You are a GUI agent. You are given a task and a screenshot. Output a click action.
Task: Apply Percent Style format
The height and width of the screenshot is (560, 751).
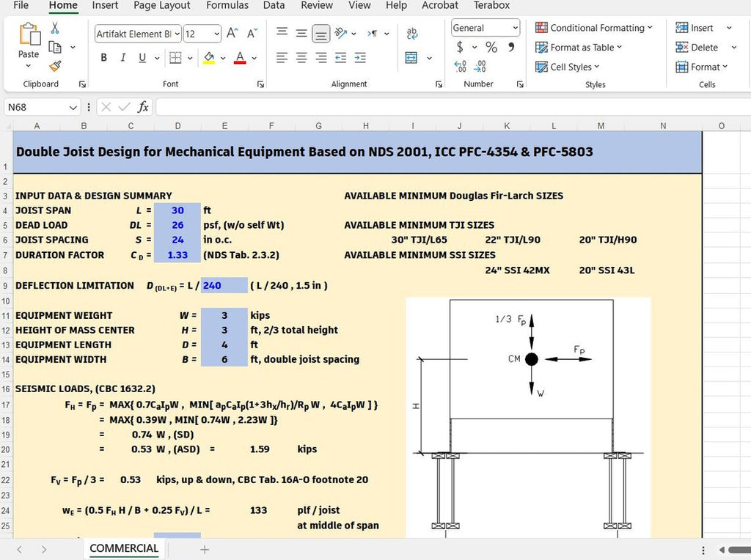491,47
